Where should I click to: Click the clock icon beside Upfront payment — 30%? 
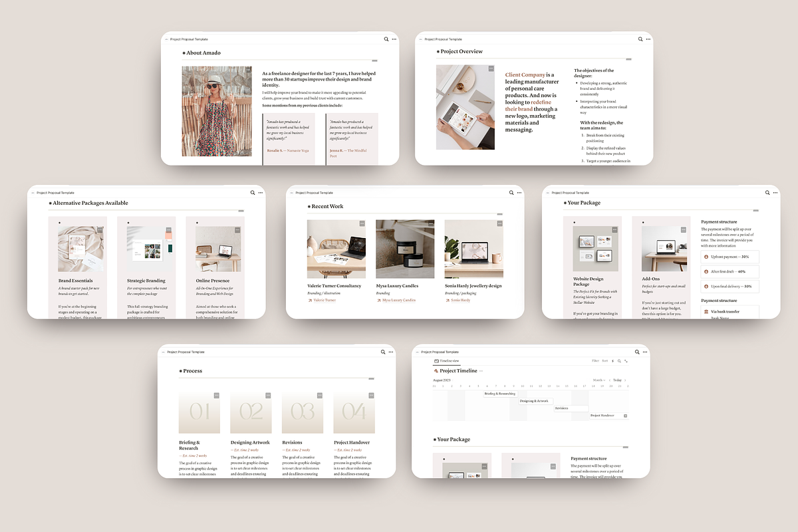coord(706,257)
